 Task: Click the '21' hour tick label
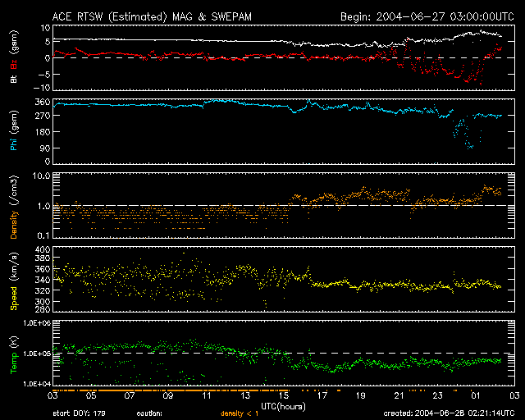pos(399,396)
